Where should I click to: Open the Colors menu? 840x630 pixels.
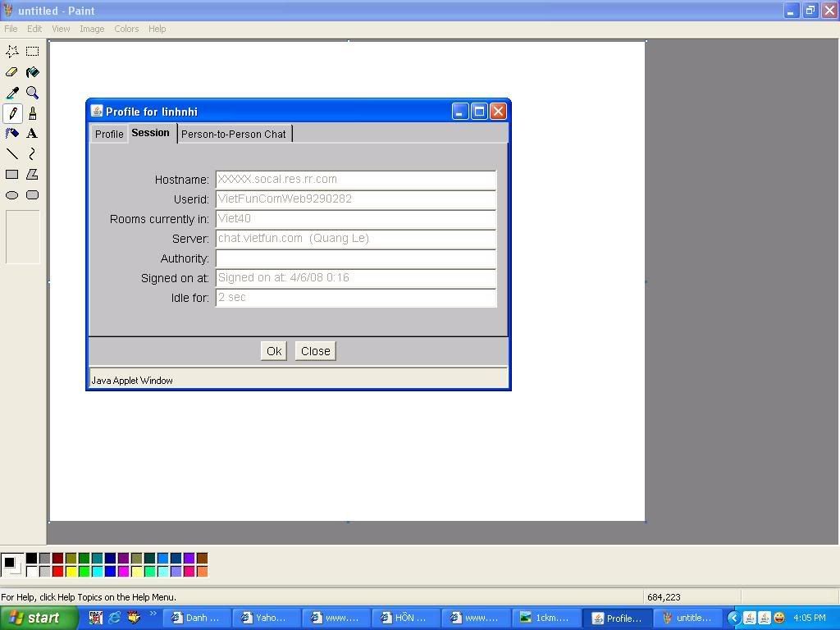(x=126, y=29)
